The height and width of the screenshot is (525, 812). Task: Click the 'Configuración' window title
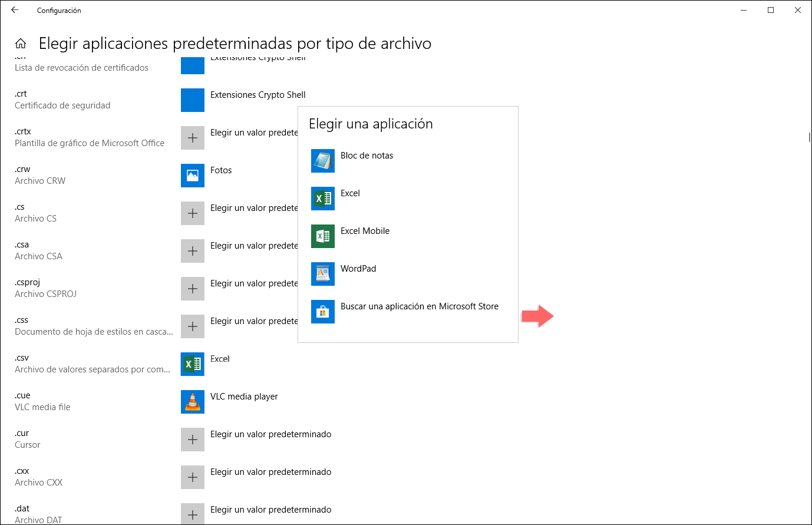pyautogui.click(x=59, y=11)
